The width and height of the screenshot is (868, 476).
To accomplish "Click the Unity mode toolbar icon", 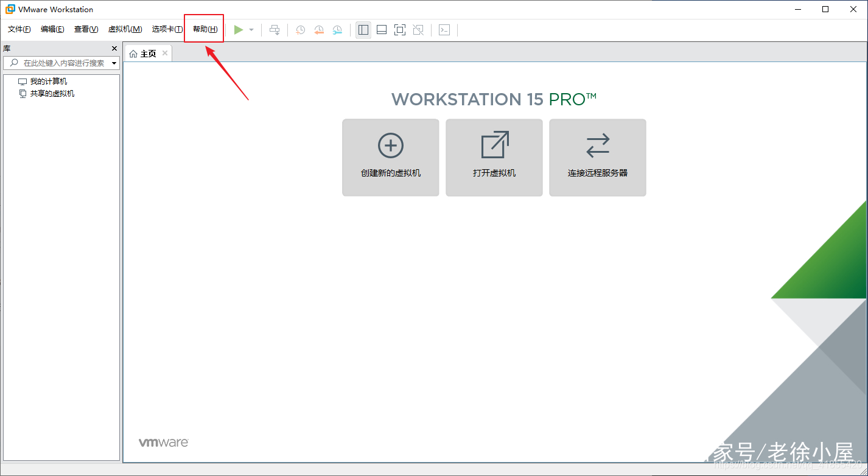I will pyautogui.click(x=418, y=30).
